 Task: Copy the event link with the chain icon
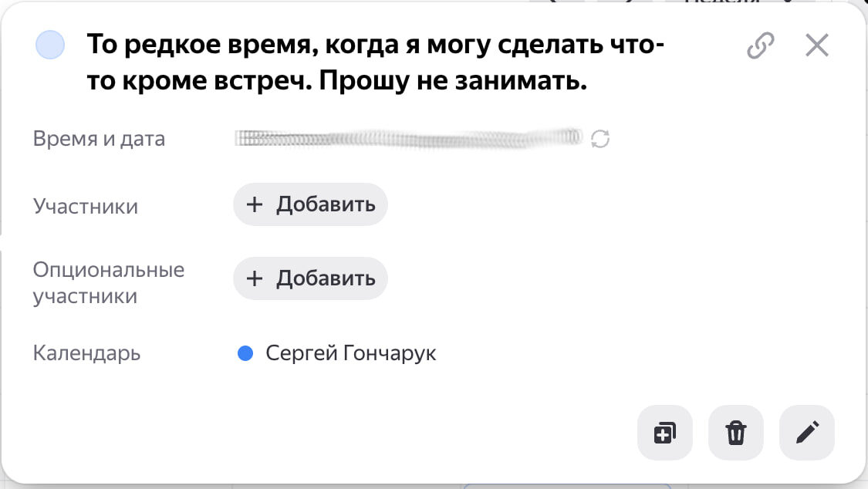pos(761,46)
